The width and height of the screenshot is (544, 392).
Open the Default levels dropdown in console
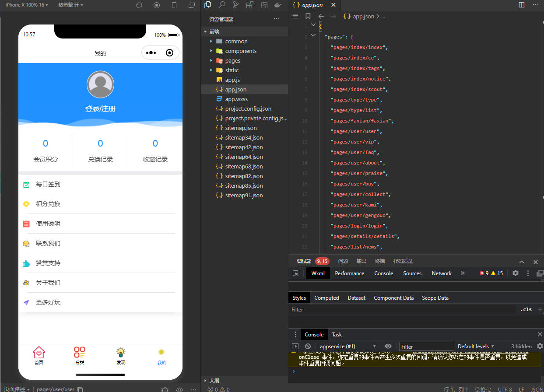pos(476,346)
